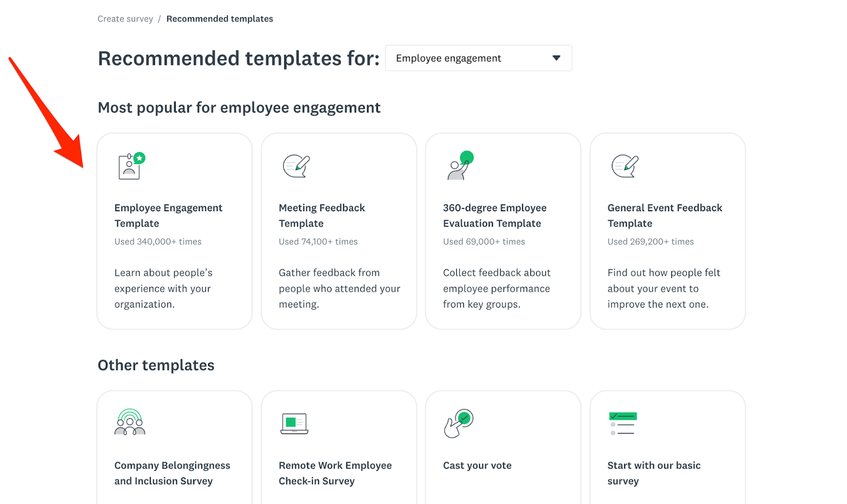
Task: Click the Recommended templates breadcrumb label
Action: click(x=220, y=18)
